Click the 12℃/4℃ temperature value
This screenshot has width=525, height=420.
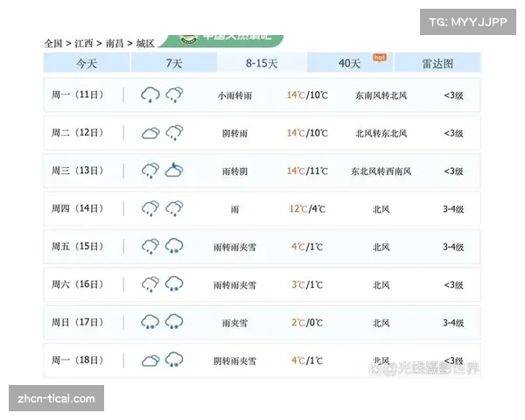[x=307, y=209]
